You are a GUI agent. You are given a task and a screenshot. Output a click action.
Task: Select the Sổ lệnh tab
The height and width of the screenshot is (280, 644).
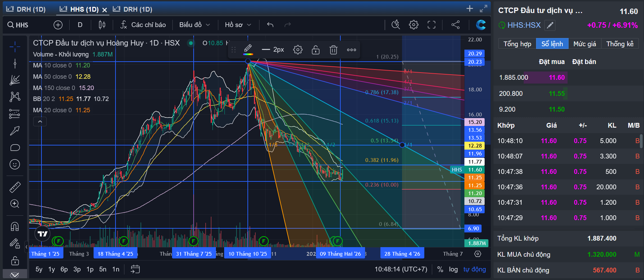[552, 44]
